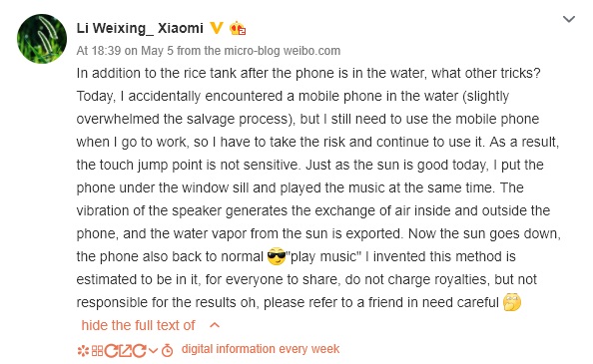The width and height of the screenshot is (593, 364).
Task: Expand the small down chevron near the timer
Action: point(153,351)
